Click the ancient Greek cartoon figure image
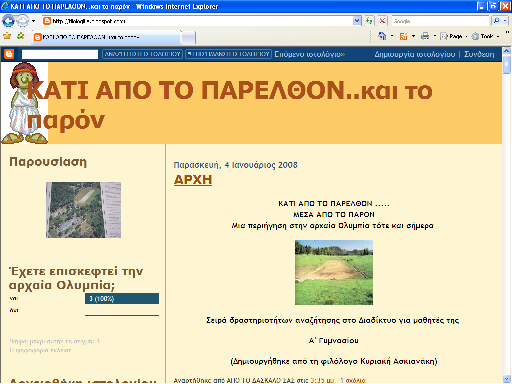The image size is (512, 384). point(25,103)
